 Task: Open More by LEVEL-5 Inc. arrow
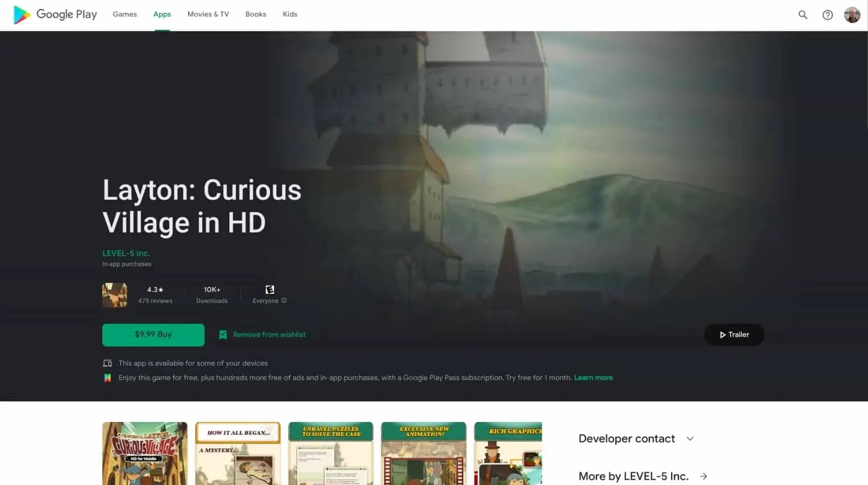[703, 476]
